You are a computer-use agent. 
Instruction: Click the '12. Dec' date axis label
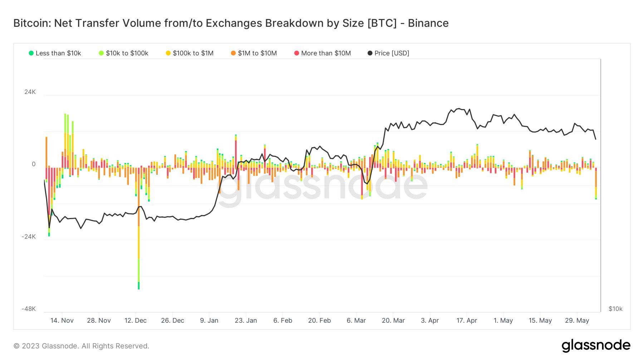tap(136, 321)
